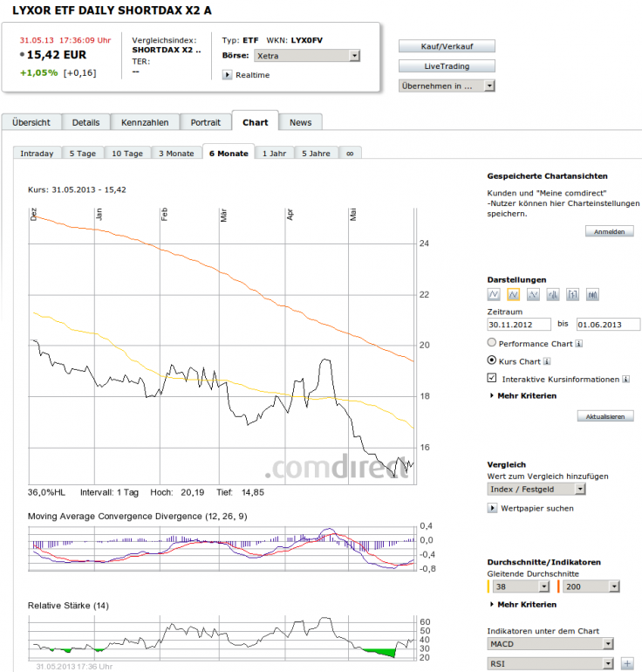Open the RSI indicator dropdown

[x=550, y=663]
